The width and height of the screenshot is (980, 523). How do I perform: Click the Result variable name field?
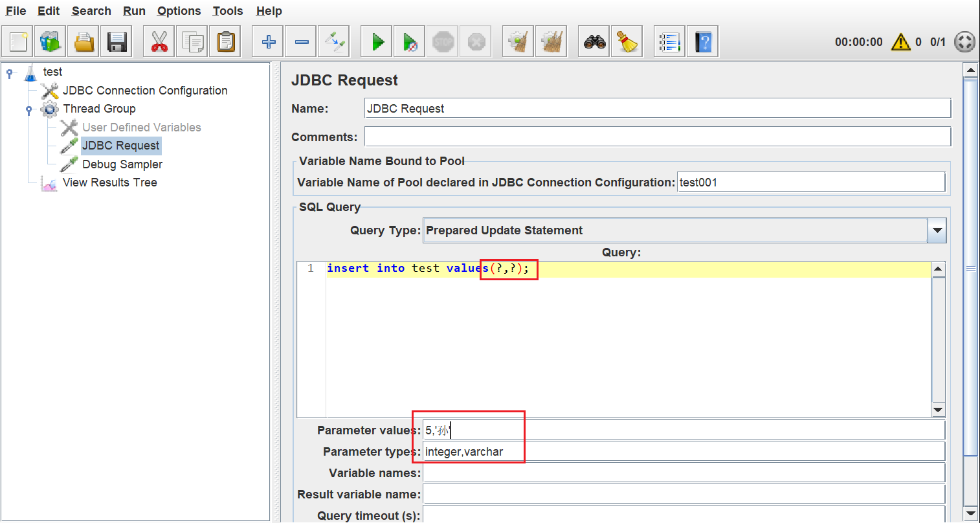click(x=684, y=494)
